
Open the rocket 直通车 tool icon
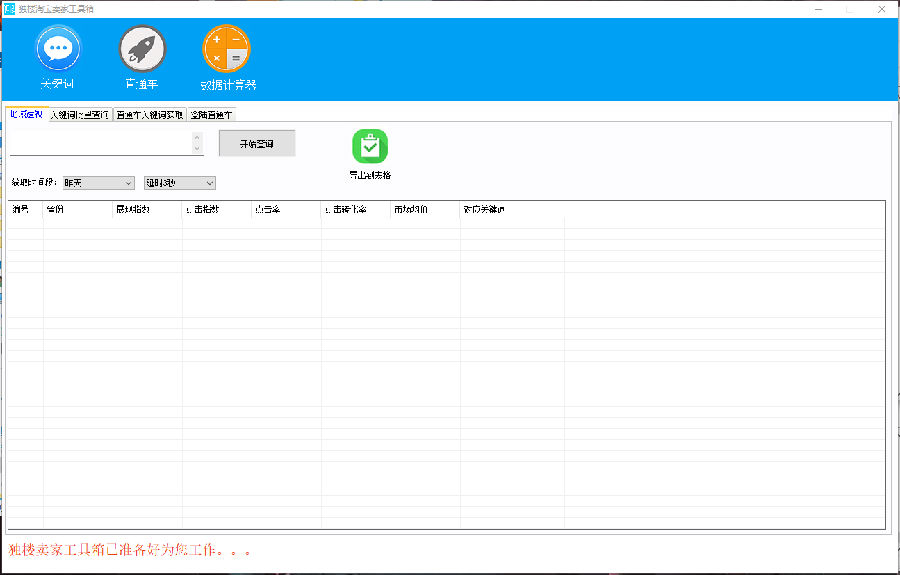click(x=142, y=49)
